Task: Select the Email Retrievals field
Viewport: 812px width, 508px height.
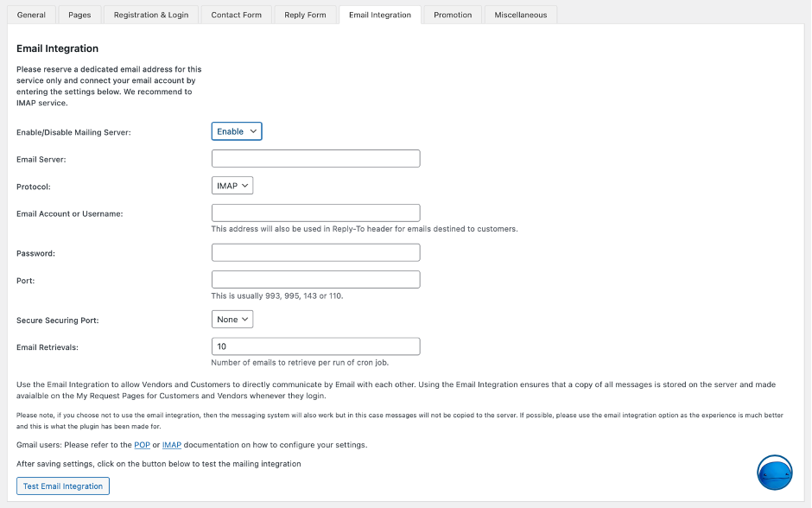Action: click(315, 346)
